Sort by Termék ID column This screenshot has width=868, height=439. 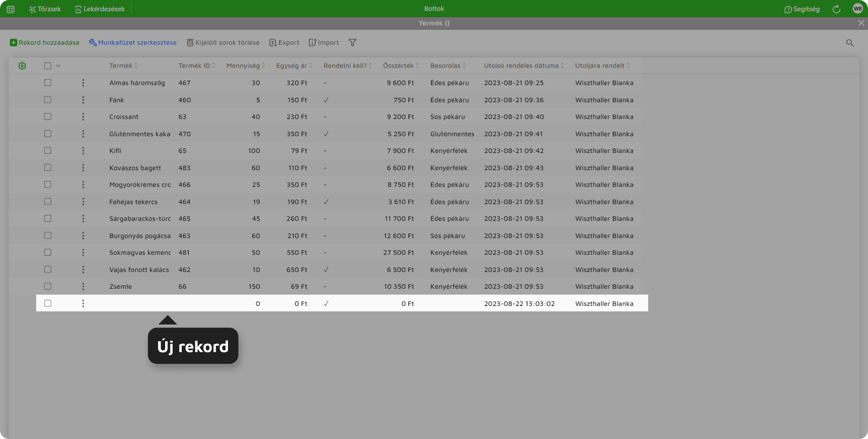[x=196, y=66]
